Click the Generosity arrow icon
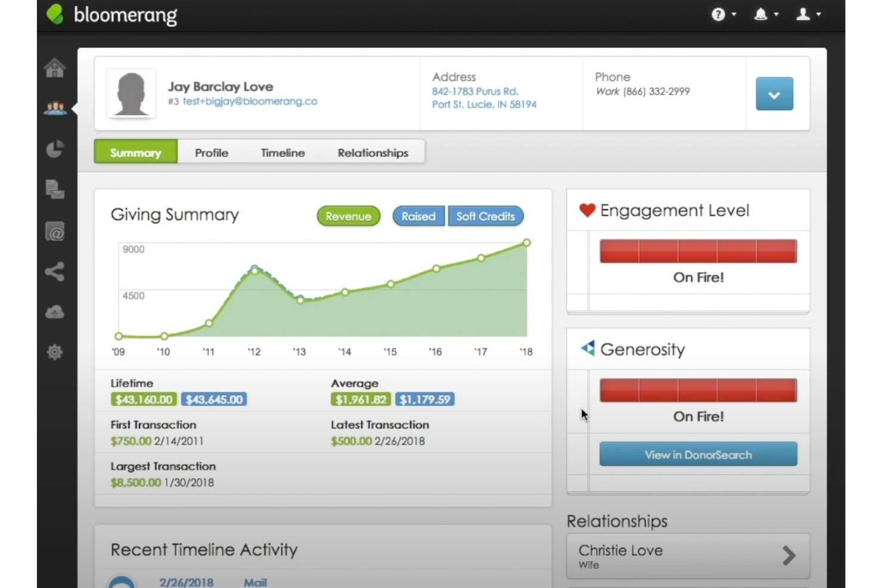Image resolution: width=882 pixels, height=588 pixels. coord(588,348)
